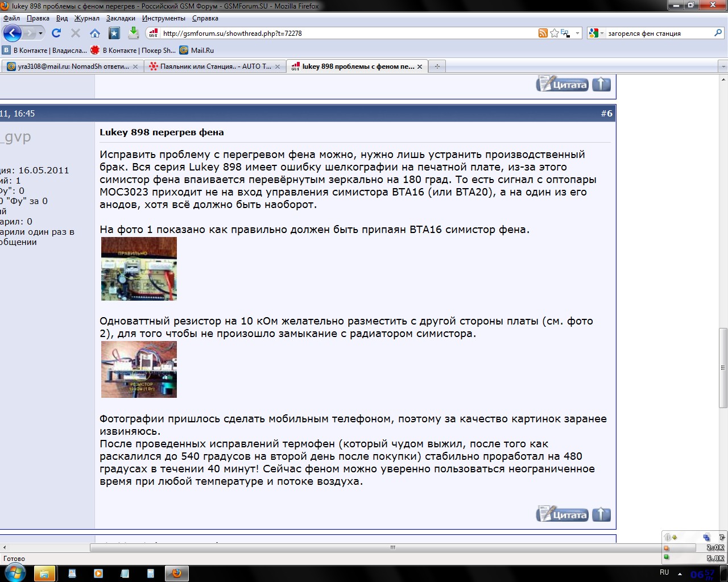The width and height of the screenshot is (728, 582).
Task: Open the Инструменты menu
Action: point(164,18)
